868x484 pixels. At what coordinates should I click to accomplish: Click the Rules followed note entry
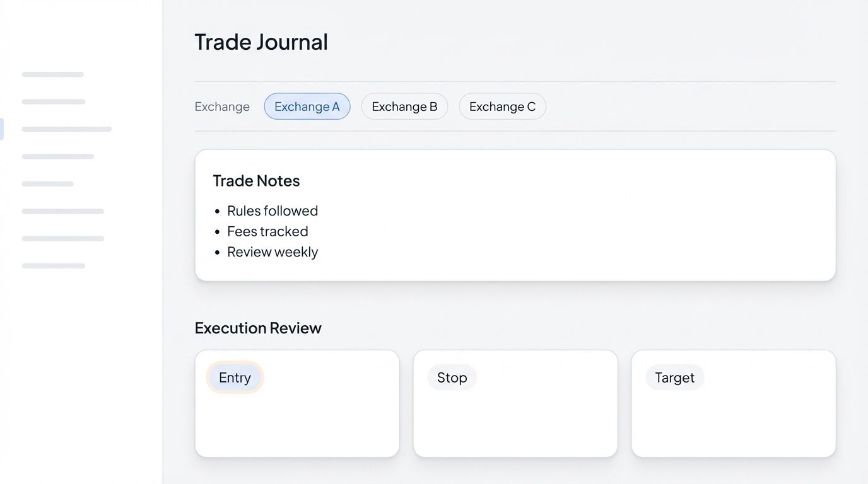tap(273, 210)
